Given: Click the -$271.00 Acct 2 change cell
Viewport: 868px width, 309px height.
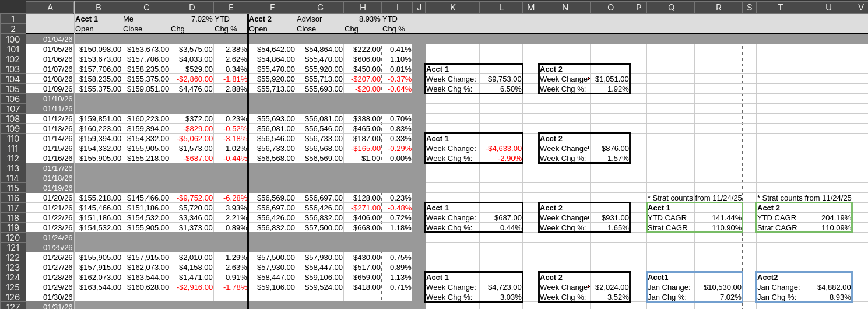Looking at the screenshot, I should (x=363, y=208).
